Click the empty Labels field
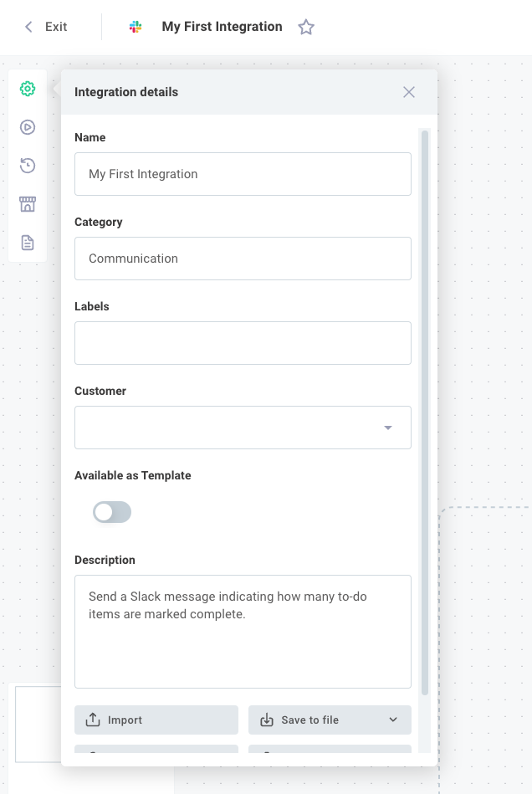Viewport: 532px width, 794px height. (243, 343)
